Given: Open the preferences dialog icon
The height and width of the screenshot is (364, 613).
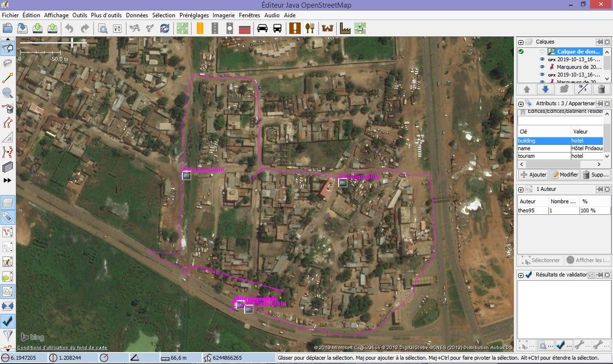Looking at the screenshot, I should (x=117, y=28).
